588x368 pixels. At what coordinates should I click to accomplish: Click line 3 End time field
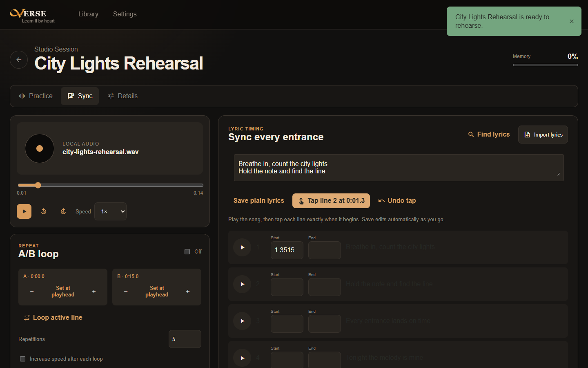point(325,324)
